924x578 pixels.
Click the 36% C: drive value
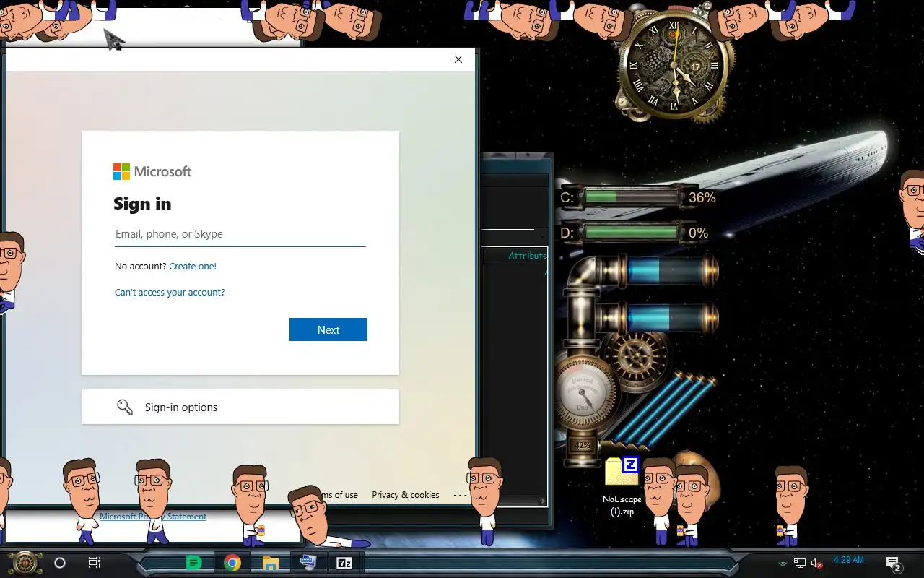702,197
